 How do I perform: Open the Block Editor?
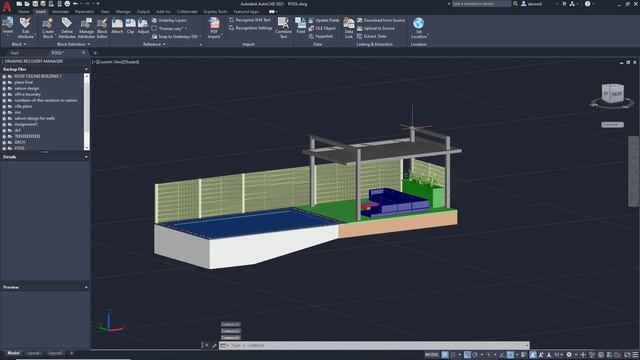tap(102, 28)
